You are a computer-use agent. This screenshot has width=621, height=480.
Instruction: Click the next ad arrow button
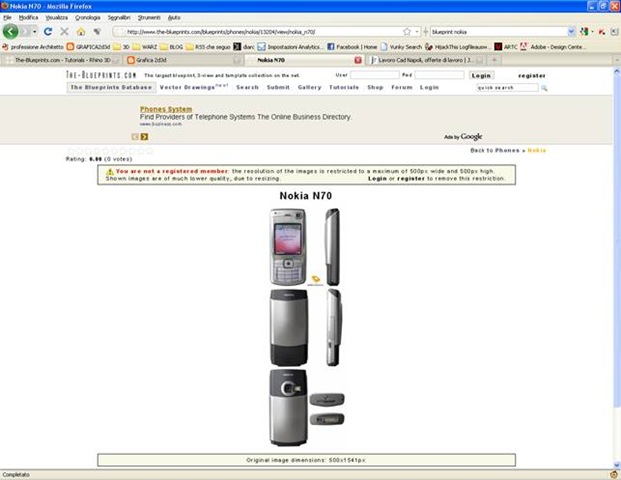click(145, 136)
